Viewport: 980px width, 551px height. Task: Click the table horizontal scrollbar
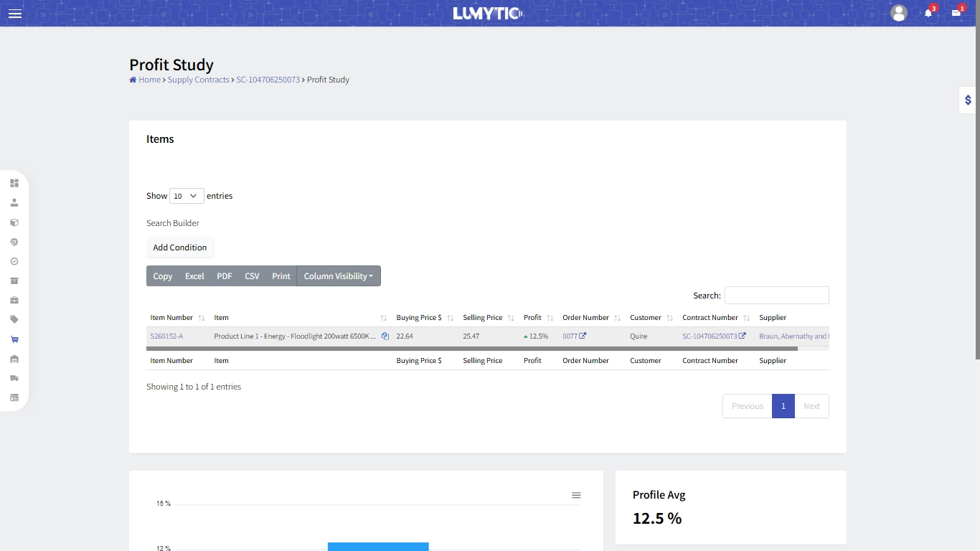pyautogui.click(x=472, y=349)
